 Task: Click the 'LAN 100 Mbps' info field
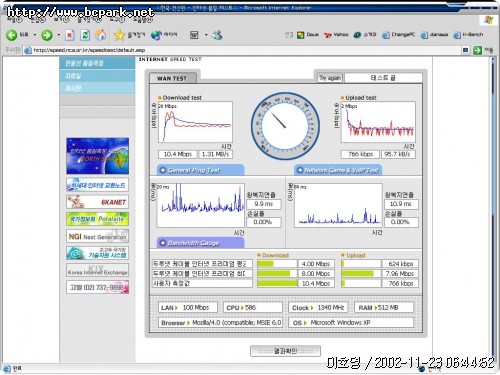188,307
